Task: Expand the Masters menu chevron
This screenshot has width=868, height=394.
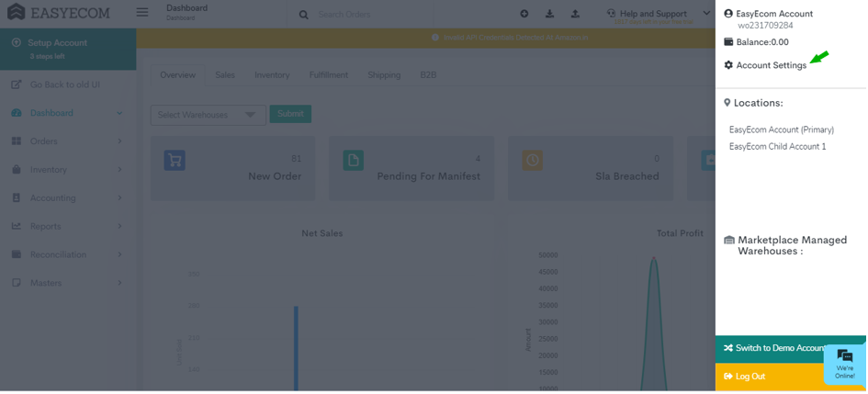Action: coord(119,283)
